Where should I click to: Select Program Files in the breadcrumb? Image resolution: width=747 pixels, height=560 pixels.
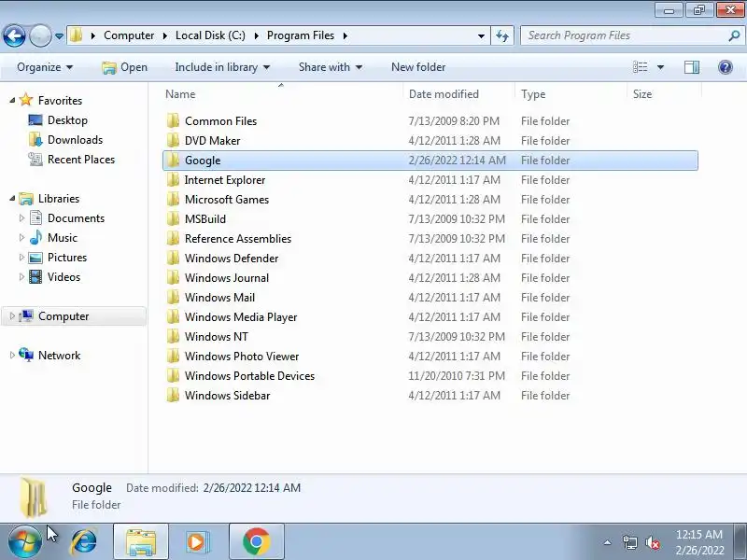point(301,35)
